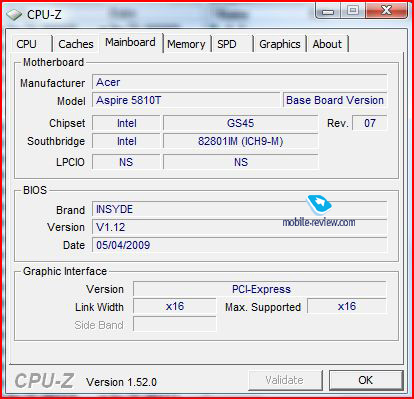The image size is (414, 399).
Task: Click the Side Band label
Action: 99,325
